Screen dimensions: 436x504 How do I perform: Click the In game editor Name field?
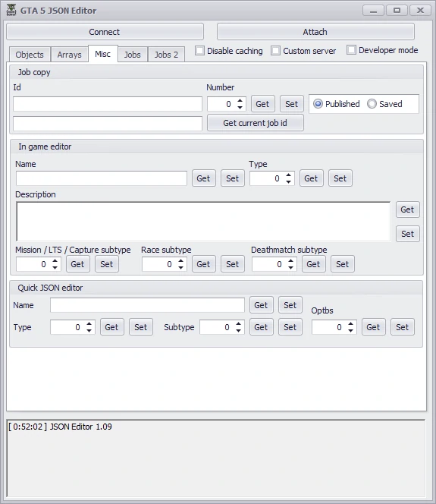pyautogui.click(x=102, y=178)
